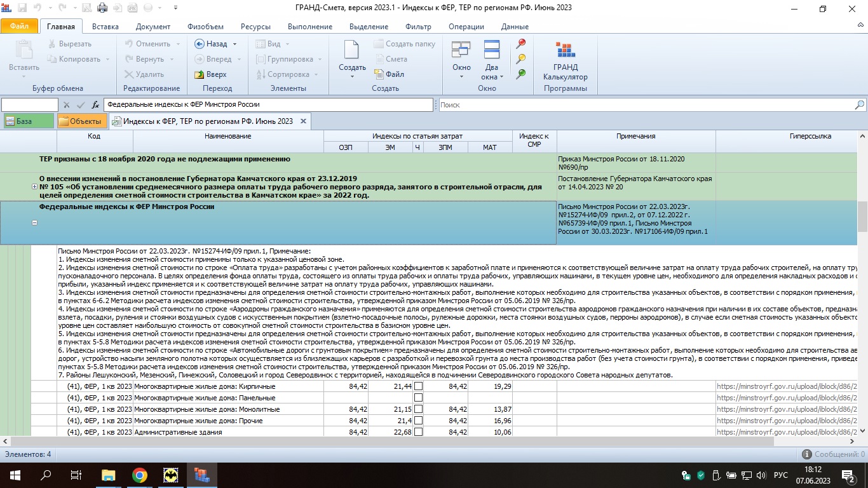Click the Вверх go-up folder icon
Image resolution: width=868 pixels, height=488 pixels.
point(200,74)
